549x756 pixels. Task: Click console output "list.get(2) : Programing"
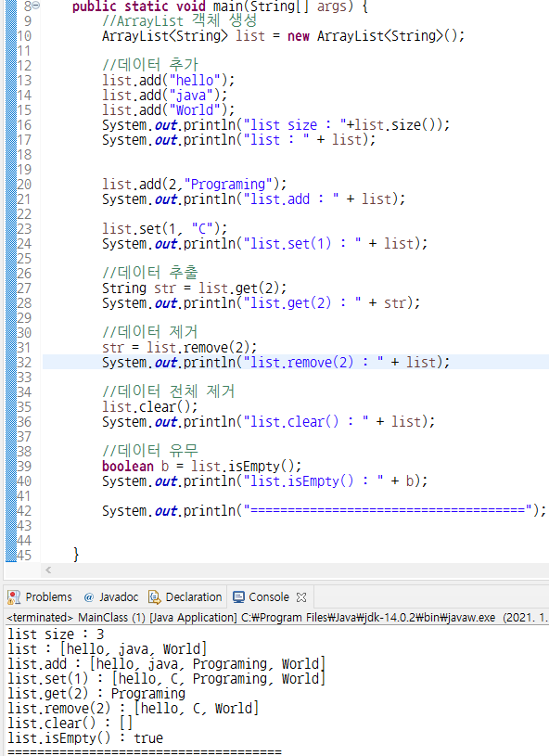pos(96,694)
